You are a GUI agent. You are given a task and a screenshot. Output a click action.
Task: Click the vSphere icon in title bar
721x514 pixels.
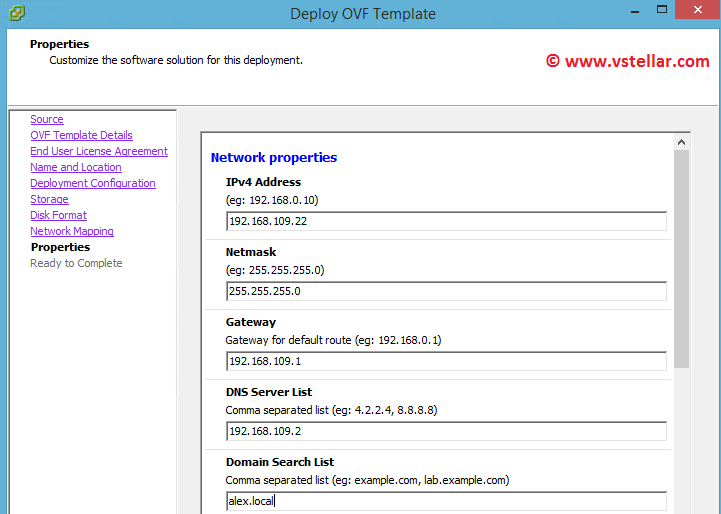coord(15,13)
